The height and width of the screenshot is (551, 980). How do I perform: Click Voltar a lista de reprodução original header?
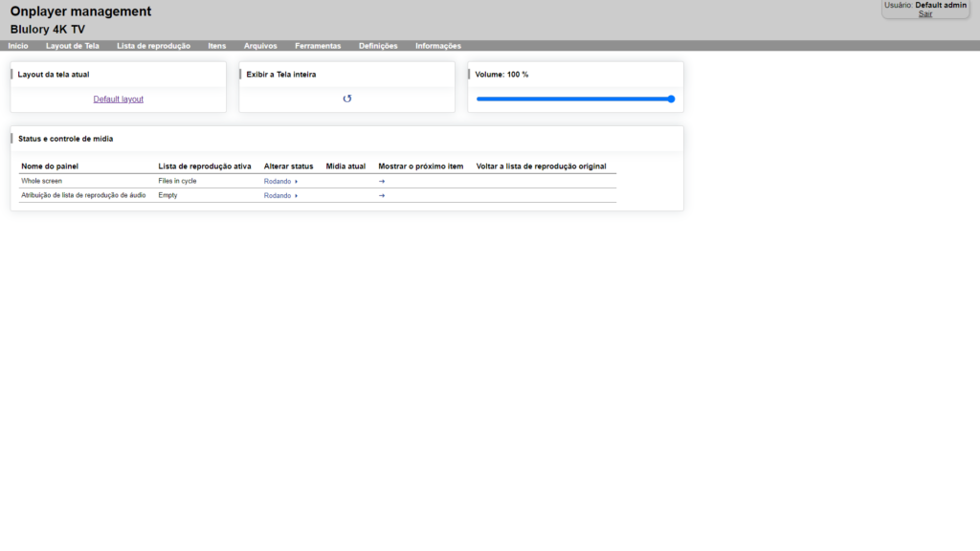coord(542,166)
